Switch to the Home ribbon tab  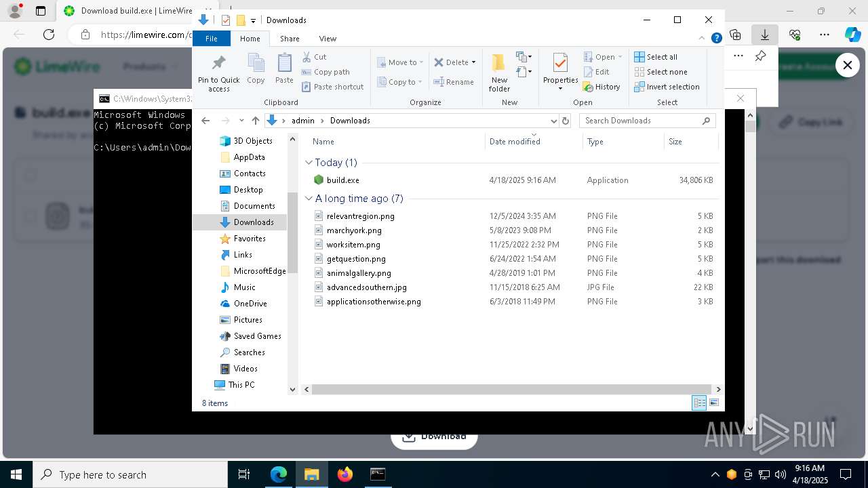250,39
